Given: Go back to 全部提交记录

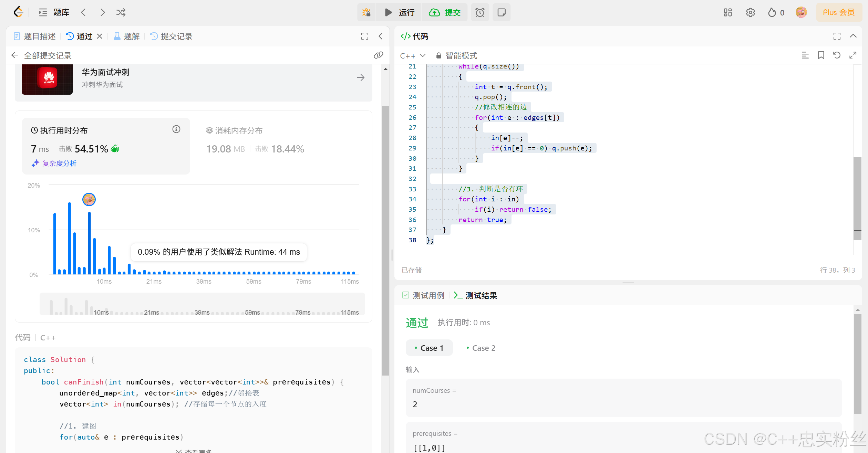Looking at the screenshot, I should coord(41,55).
